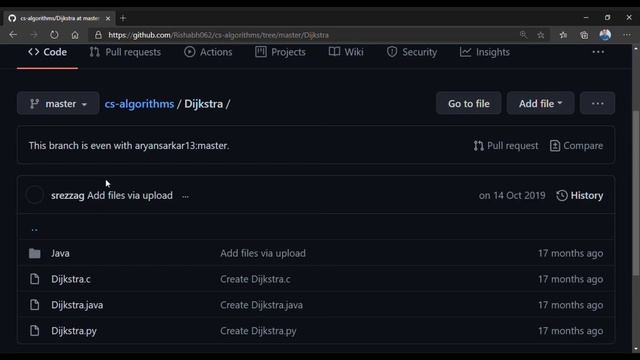
Task: Open Dijkstra.java file
Action: pyautogui.click(x=77, y=305)
